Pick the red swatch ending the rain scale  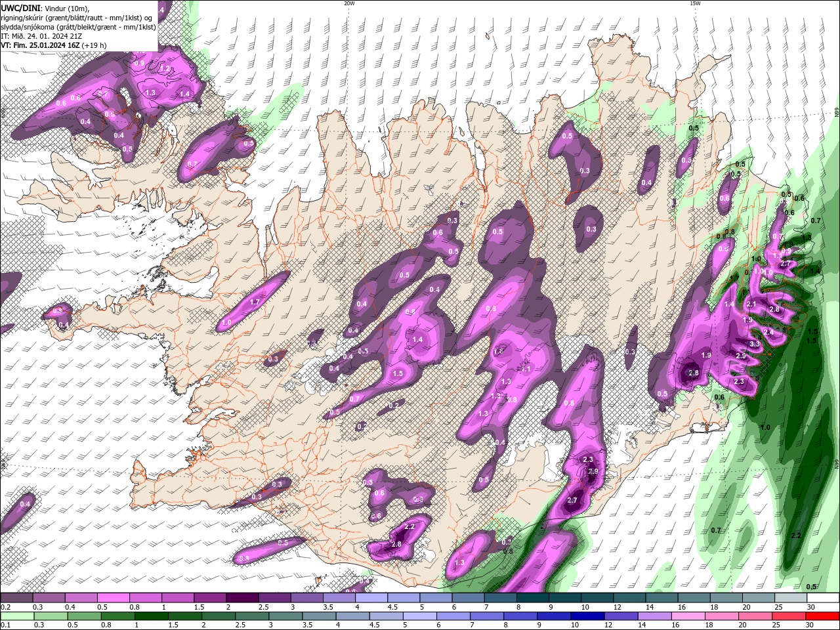tap(823, 616)
